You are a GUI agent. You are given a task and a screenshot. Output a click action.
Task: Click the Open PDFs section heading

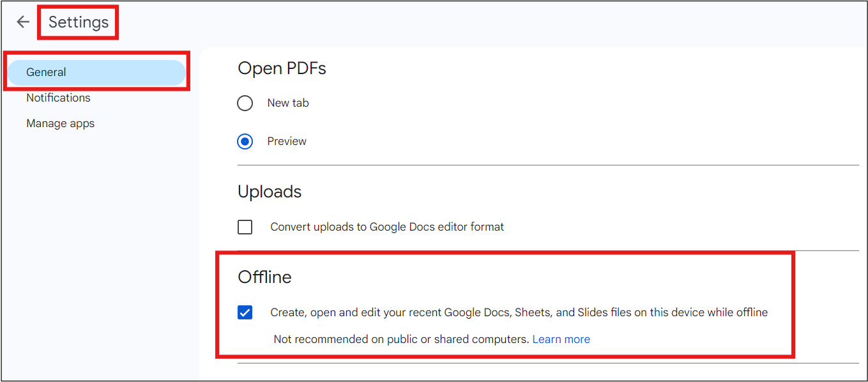click(x=282, y=68)
